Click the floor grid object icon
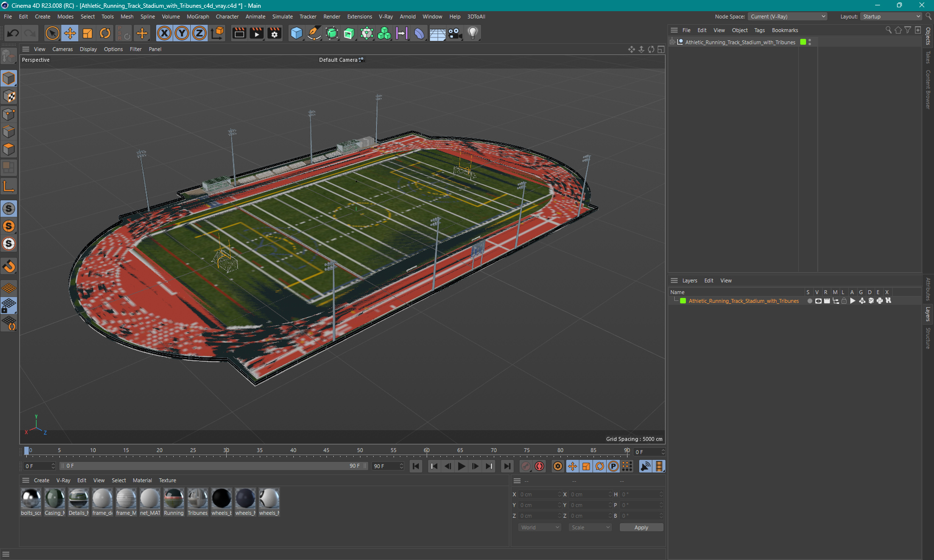The height and width of the screenshot is (560, 934). [437, 33]
